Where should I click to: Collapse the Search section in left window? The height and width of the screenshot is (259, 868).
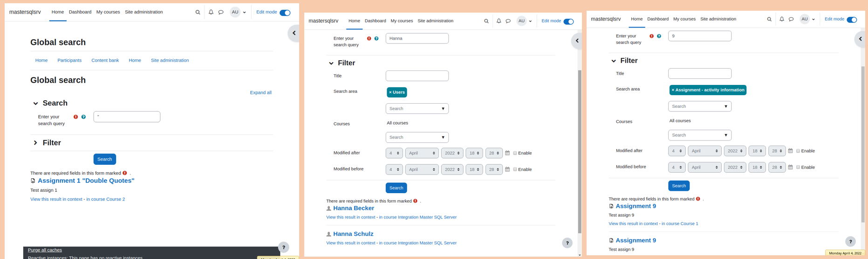click(35, 104)
